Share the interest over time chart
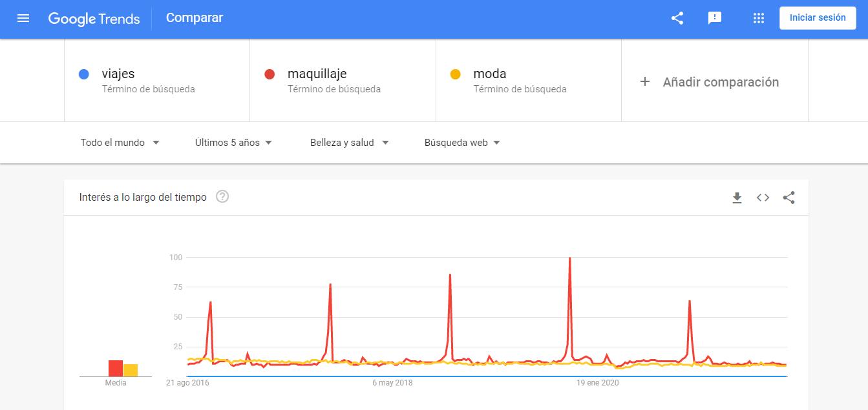 click(x=789, y=198)
